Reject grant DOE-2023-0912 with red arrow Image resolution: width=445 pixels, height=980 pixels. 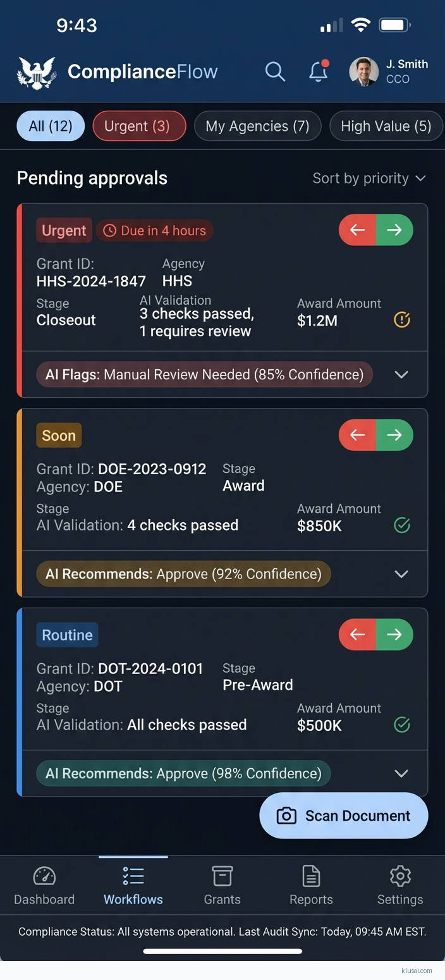click(x=357, y=435)
